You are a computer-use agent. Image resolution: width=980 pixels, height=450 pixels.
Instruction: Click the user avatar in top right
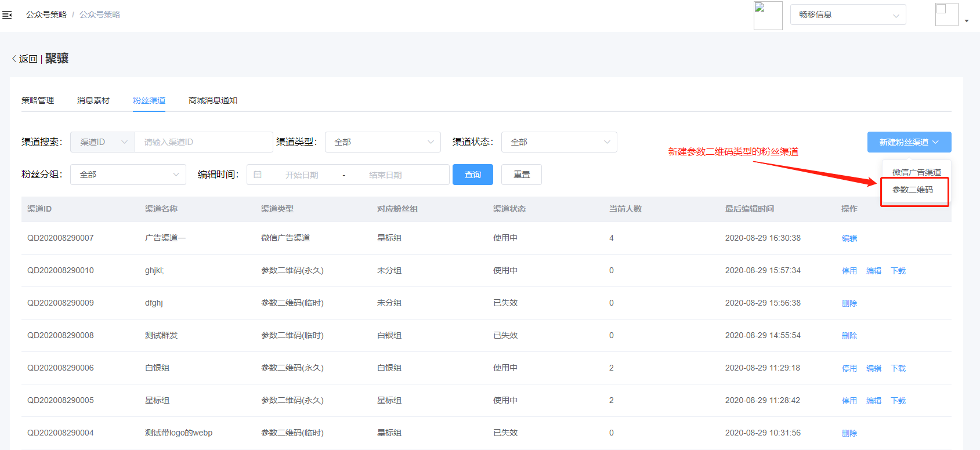pos(946,14)
